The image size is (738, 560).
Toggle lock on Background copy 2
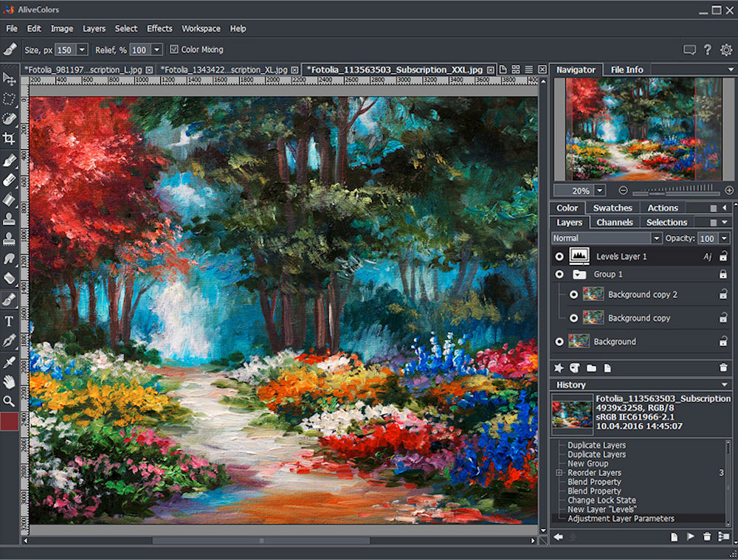tap(723, 294)
